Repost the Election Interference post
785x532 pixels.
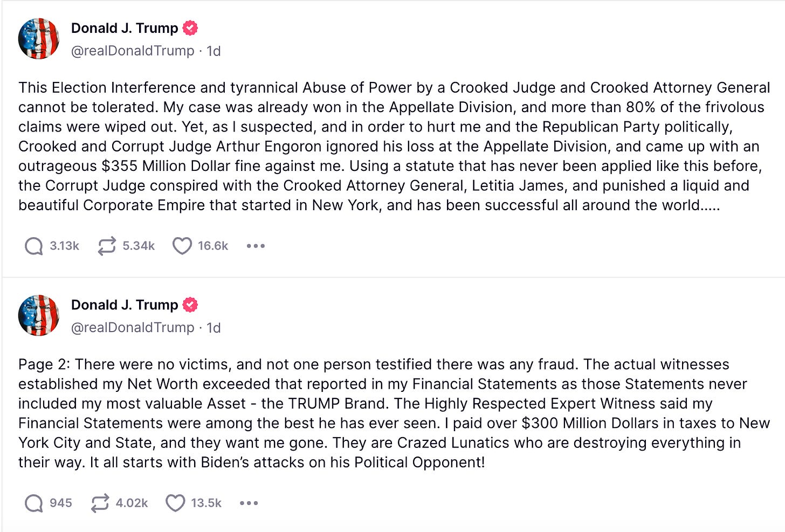point(107,245)
